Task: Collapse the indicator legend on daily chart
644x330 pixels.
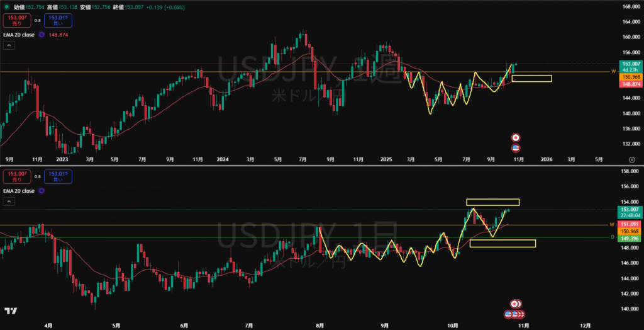Action: point(9,202)
